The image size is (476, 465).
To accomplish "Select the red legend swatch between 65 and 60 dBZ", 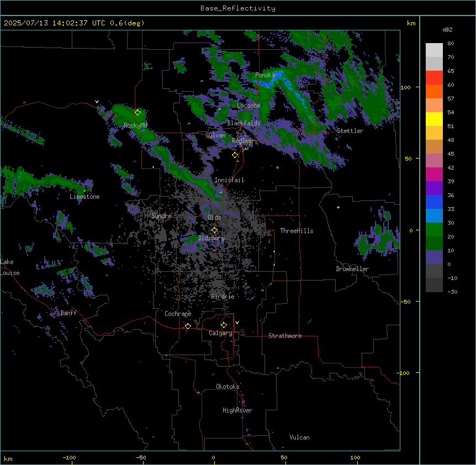I will click(434, 78).
